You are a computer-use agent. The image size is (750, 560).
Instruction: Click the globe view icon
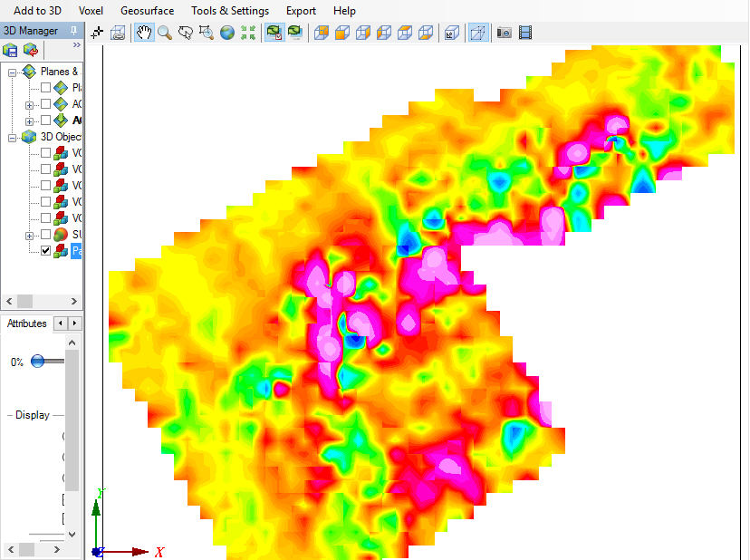(x=226, y=33)
